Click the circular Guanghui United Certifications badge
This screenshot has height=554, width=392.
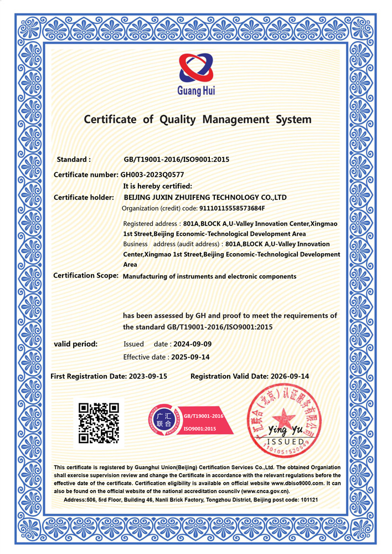point(164,419)
